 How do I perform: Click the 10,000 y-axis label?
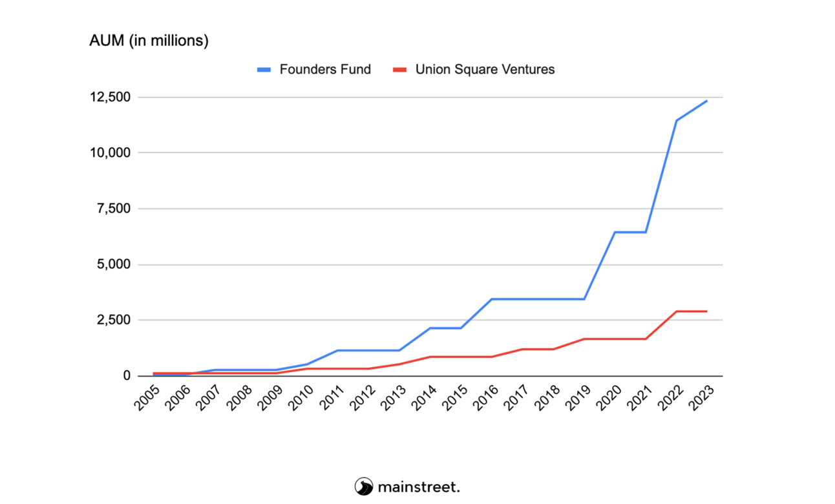[x=111, y=152]
